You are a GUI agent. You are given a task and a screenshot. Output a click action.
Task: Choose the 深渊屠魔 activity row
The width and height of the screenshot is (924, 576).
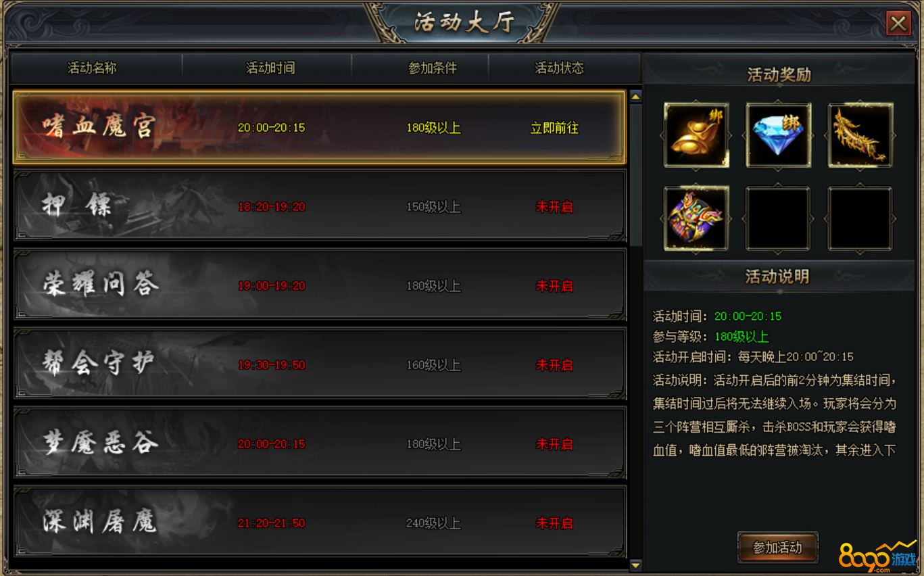click(x=320, y=521)
